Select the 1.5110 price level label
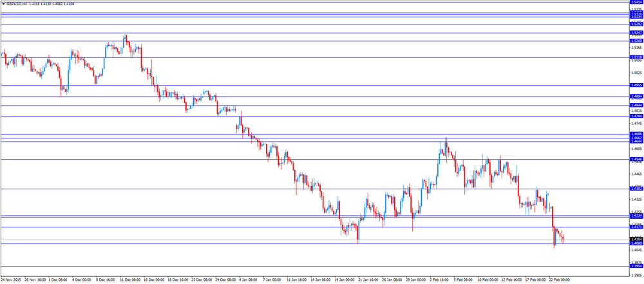The height and width of the screenshot is (284, 644). pyautogui.click(x=636, y=57)
